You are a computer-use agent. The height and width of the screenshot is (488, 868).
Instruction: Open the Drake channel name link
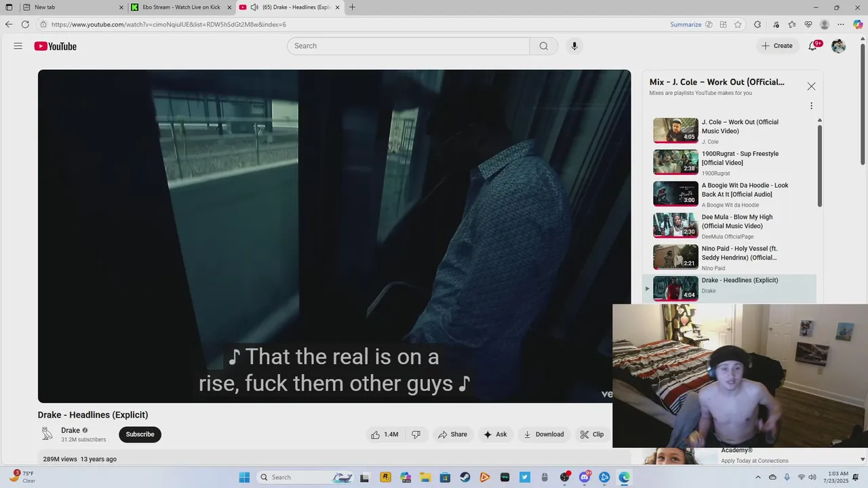click(x=71, y=430)
